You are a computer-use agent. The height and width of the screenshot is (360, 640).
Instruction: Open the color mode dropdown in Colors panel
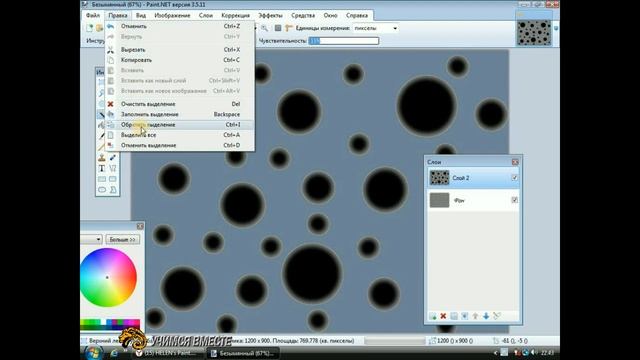click(x=91, y=239)
